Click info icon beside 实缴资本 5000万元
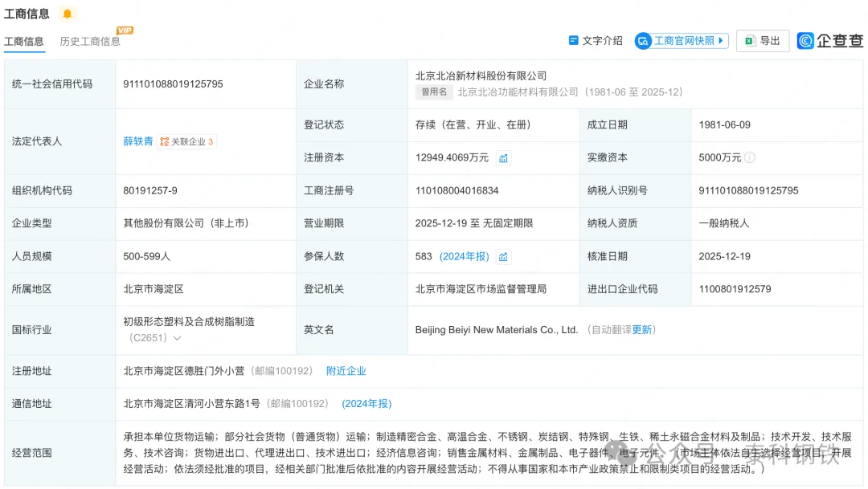 [750, 157]
